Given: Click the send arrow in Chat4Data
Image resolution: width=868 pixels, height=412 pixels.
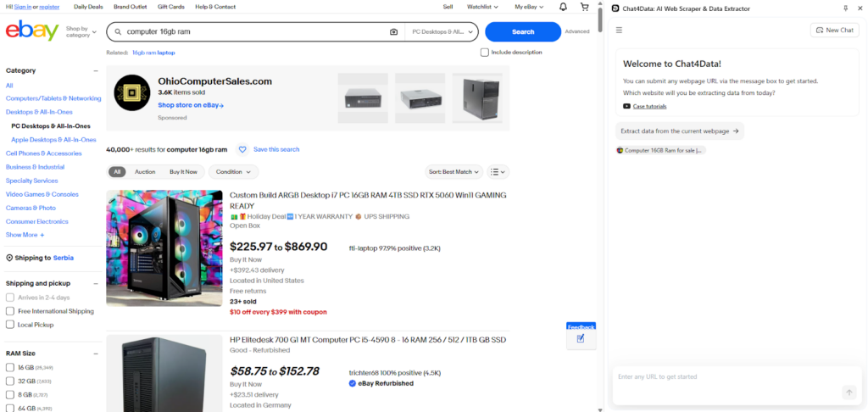Looking at the screenshot, I should click(849, 393).
